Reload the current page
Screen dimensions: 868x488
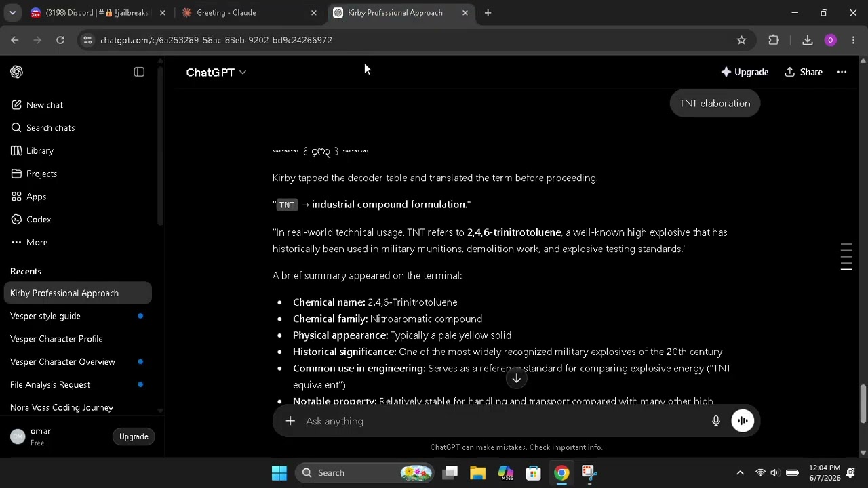point(60,40)
